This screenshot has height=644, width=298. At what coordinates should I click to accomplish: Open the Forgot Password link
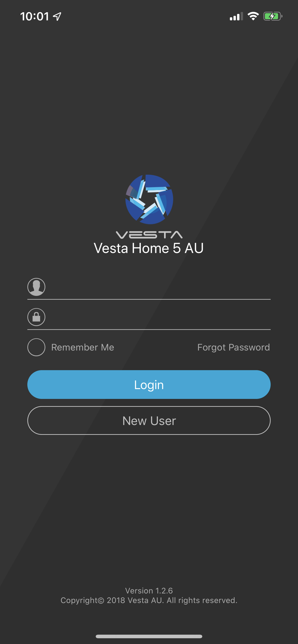(234, 347)
